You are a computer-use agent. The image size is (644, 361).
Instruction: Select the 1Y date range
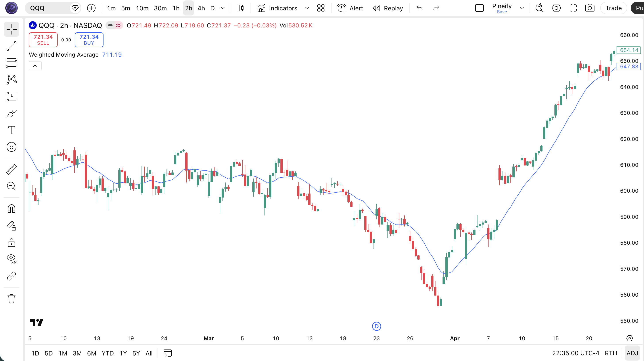tap(123, 353)
